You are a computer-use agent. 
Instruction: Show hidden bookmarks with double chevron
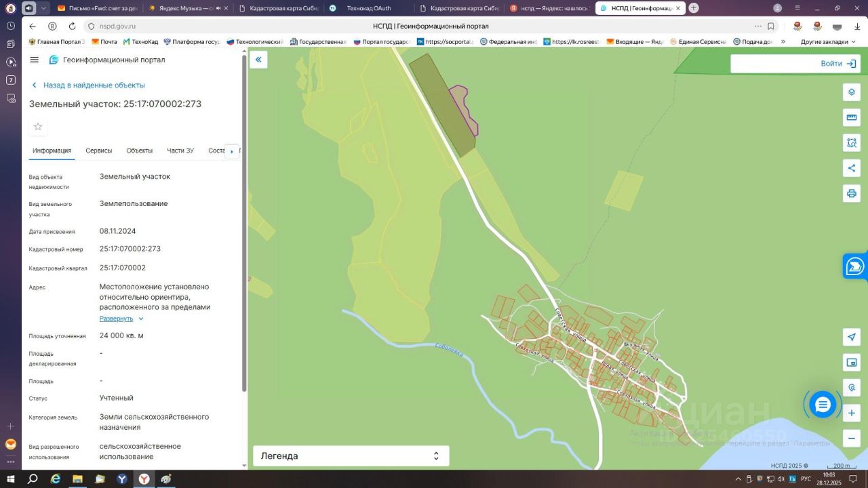click(783, 42)
